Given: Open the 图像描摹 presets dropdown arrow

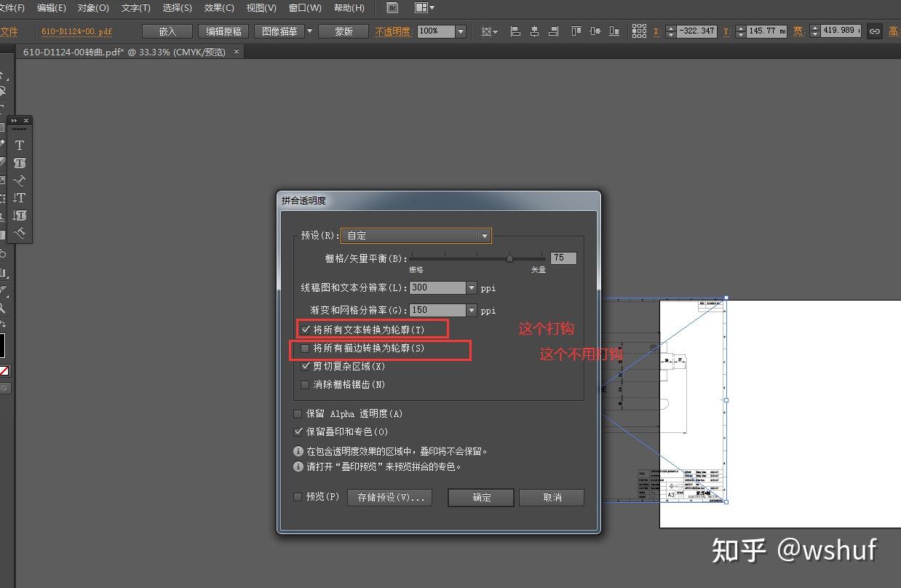Looking at the screenshot, I should pyautogui.click(x=309, y=31).
